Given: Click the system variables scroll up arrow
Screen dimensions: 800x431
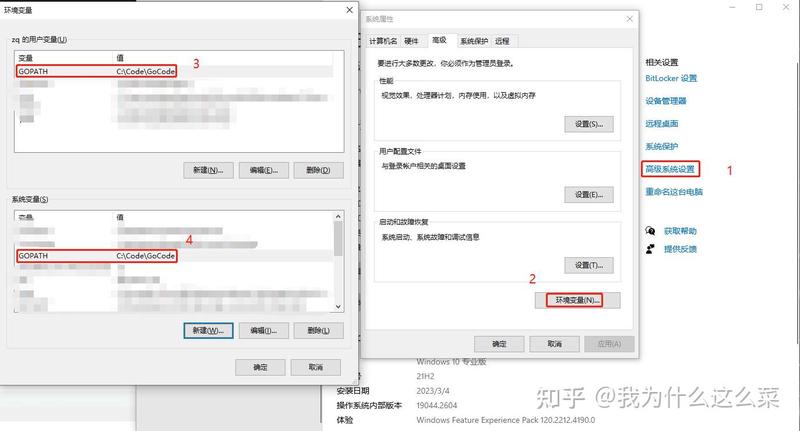Looking at the screenshot, I should pos(338,216).
